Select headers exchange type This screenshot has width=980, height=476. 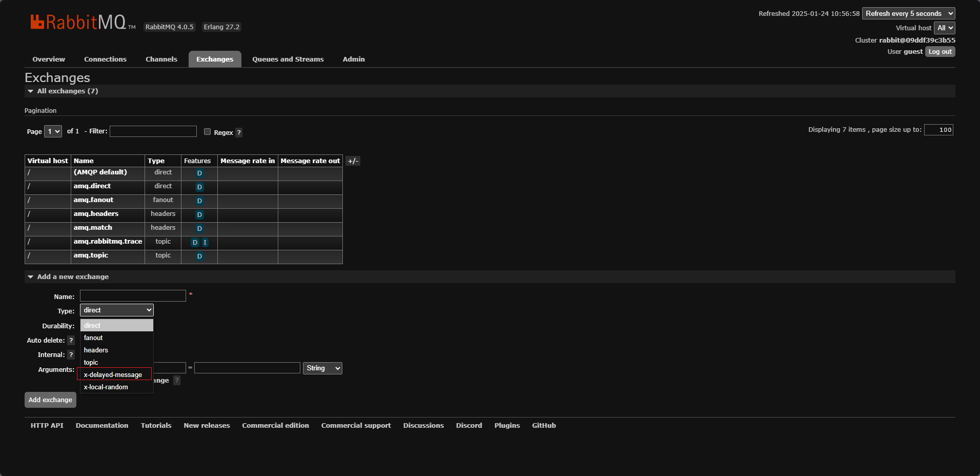[117, 350]
